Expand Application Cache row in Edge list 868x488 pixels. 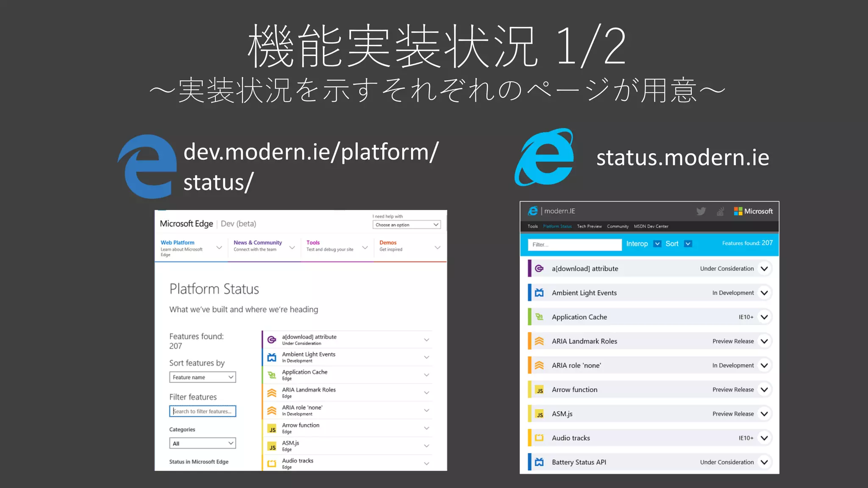coord(426,375)
